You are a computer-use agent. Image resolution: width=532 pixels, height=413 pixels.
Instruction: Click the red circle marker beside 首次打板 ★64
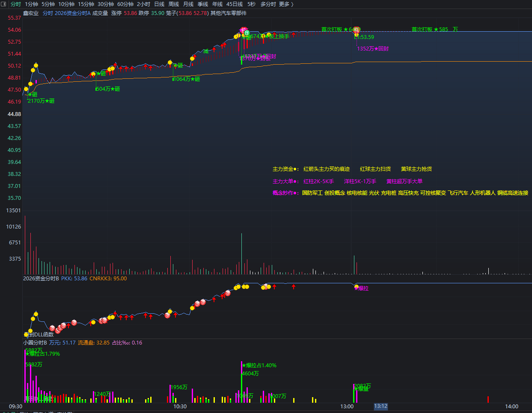click(357, 30)
